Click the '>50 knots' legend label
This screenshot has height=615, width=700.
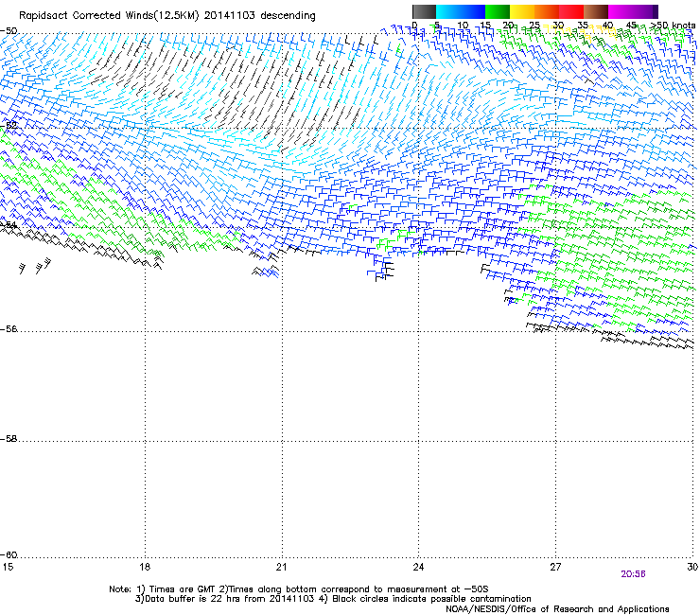tap(673, 25)
